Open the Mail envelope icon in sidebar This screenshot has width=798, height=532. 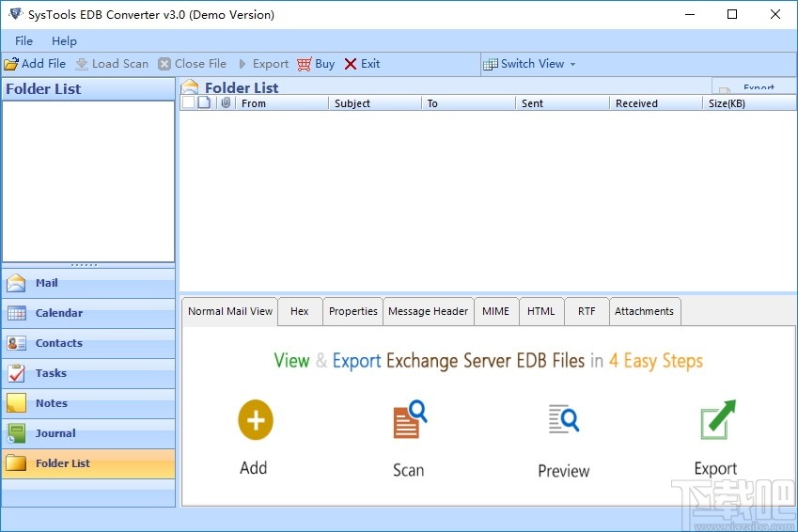coord(16,283)
